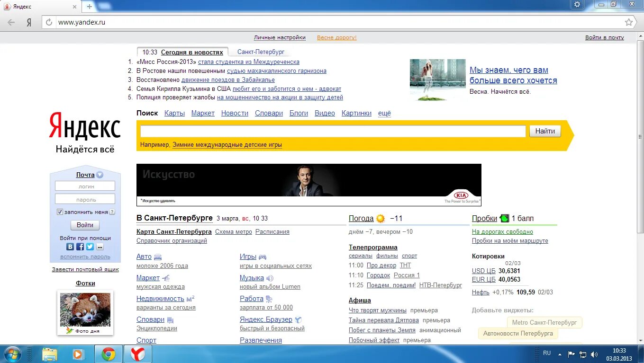Viewport: 644px width, 363px height.
Task: Open 'Личные настройки' link
Action: (280, 37)
